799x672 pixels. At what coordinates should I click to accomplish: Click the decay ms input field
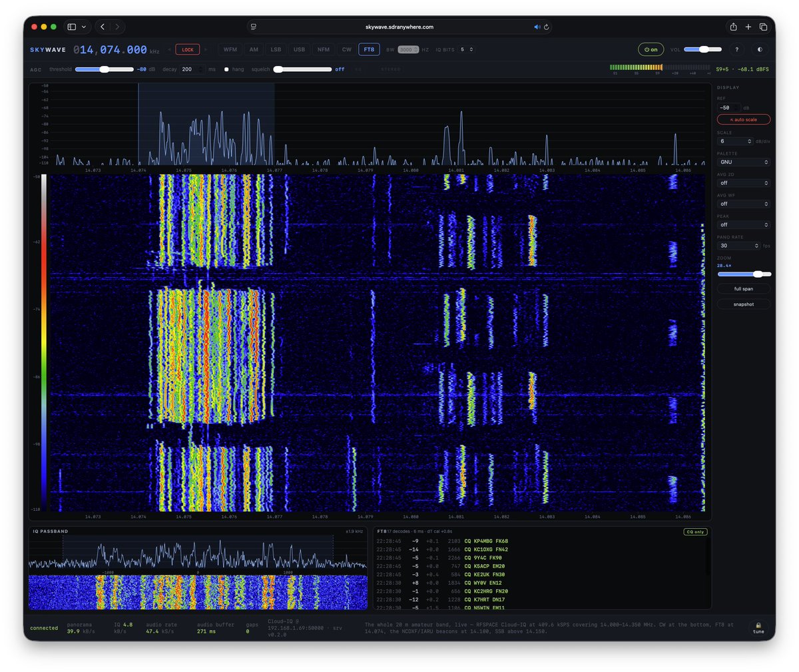coord(192,69)
